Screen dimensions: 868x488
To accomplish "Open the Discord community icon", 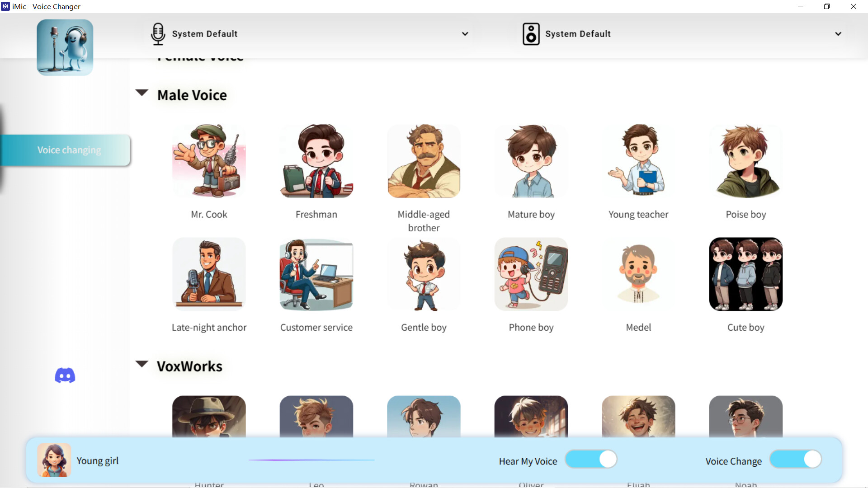I will coord(65,375).
